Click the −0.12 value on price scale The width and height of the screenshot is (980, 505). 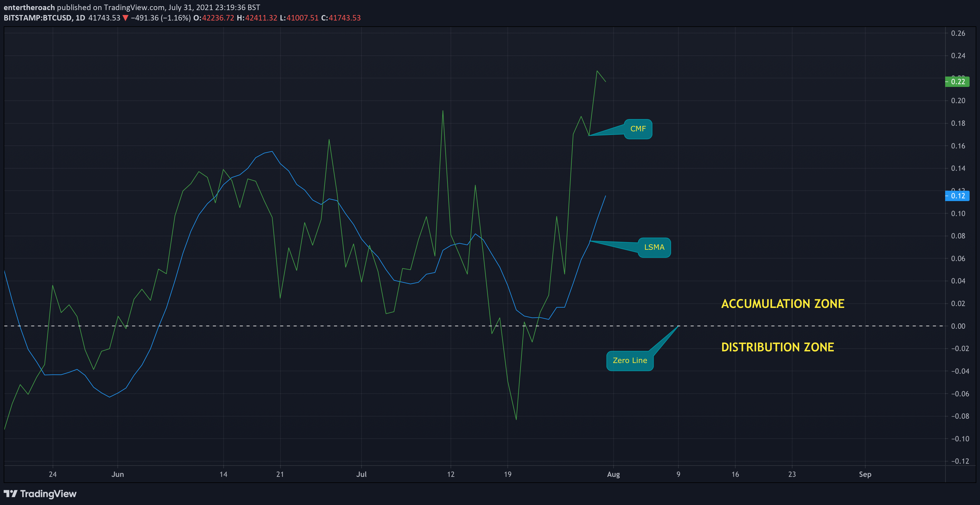[960, 461]
